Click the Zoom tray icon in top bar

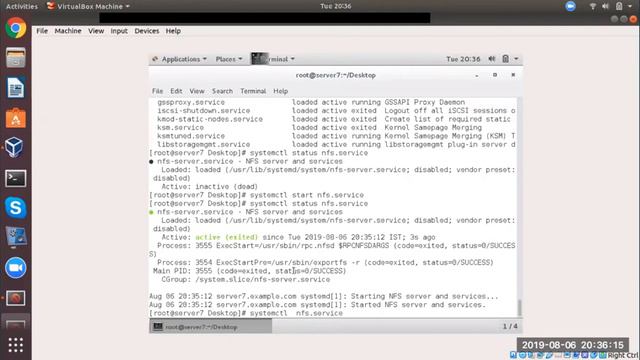(x=570, y=6)
